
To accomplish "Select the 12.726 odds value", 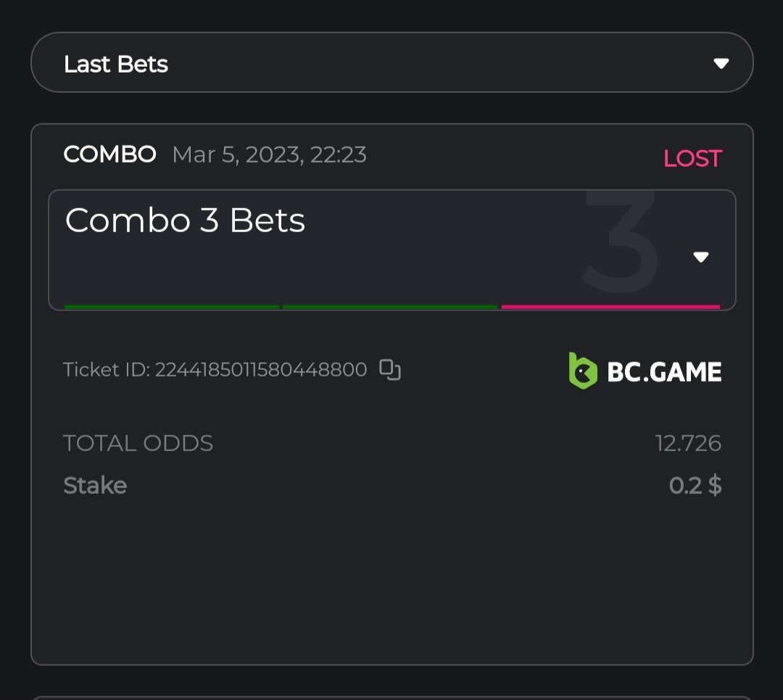I will (688, 443).
